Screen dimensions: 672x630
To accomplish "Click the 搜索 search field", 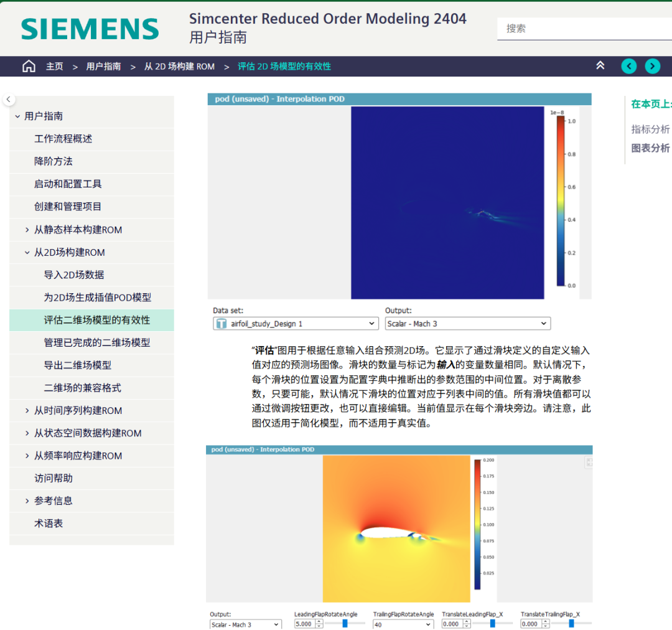I will pyautogui.click(x=584, y=29).
